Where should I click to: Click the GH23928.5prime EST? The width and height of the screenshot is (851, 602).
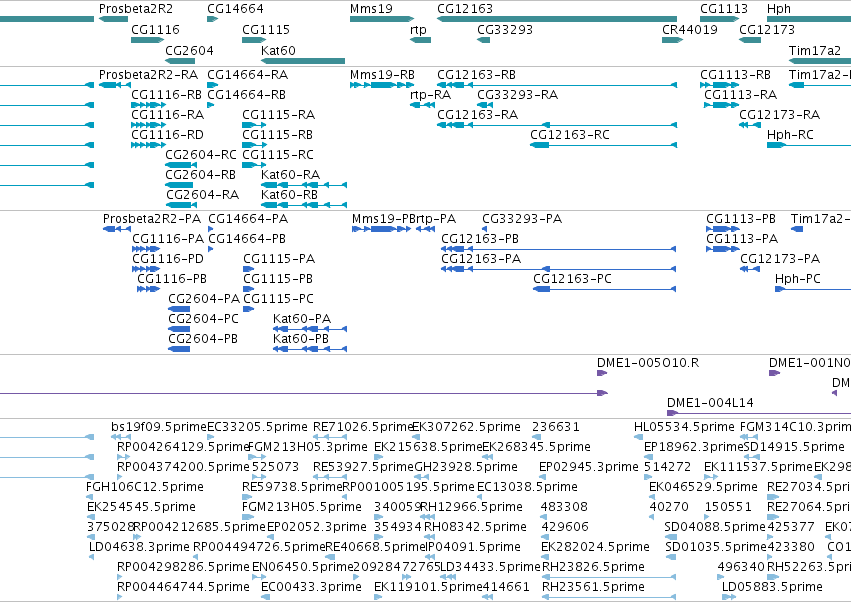[x=424, y=477]
